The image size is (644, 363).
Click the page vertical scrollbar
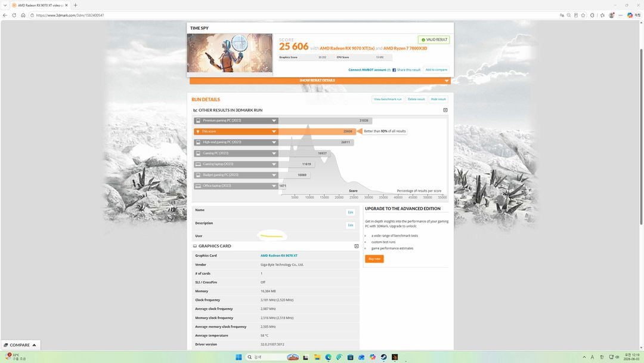[641, 136]
